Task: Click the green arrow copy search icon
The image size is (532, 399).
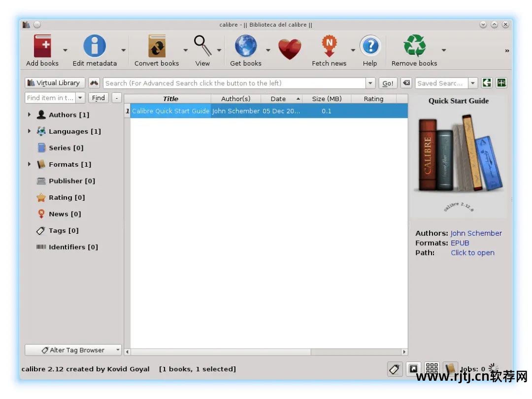Action: tap(487, 83)
